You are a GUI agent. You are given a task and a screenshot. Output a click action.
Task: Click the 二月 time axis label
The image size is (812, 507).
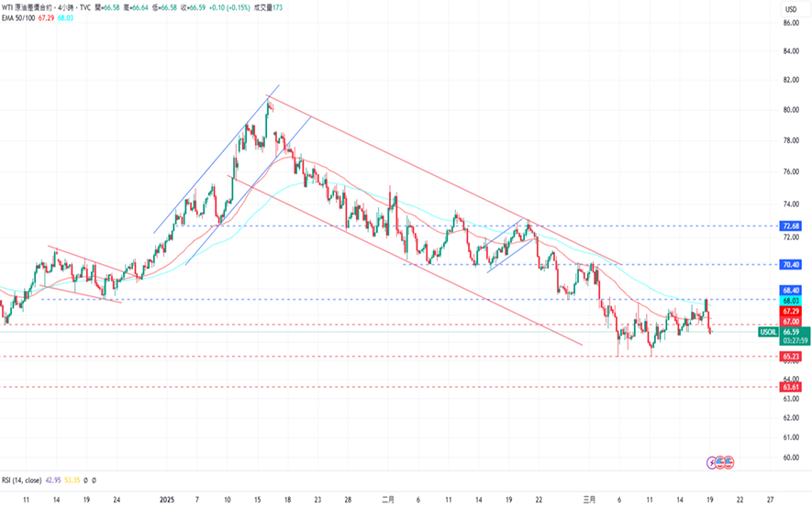(x=388, y=500)
